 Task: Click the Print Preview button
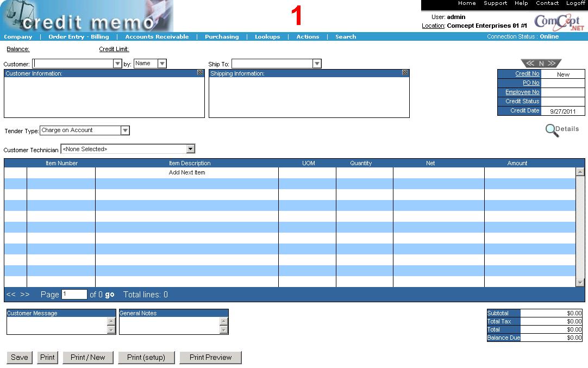click(210, 358)
